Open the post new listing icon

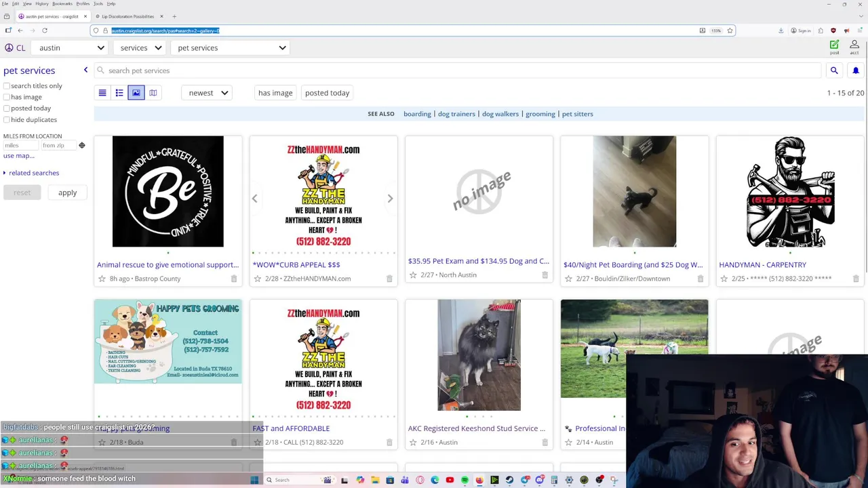(x=834, y=47)
